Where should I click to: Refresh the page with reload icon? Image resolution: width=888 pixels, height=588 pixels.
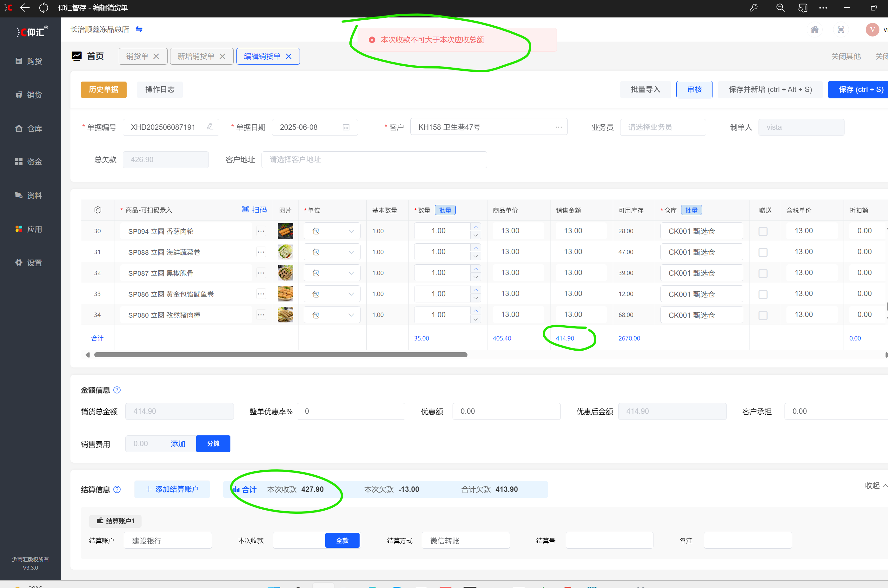44,8
